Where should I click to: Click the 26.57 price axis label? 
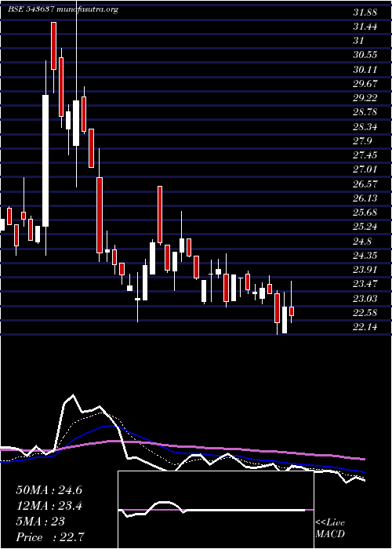pyautogui.click(x=365, y=184)
